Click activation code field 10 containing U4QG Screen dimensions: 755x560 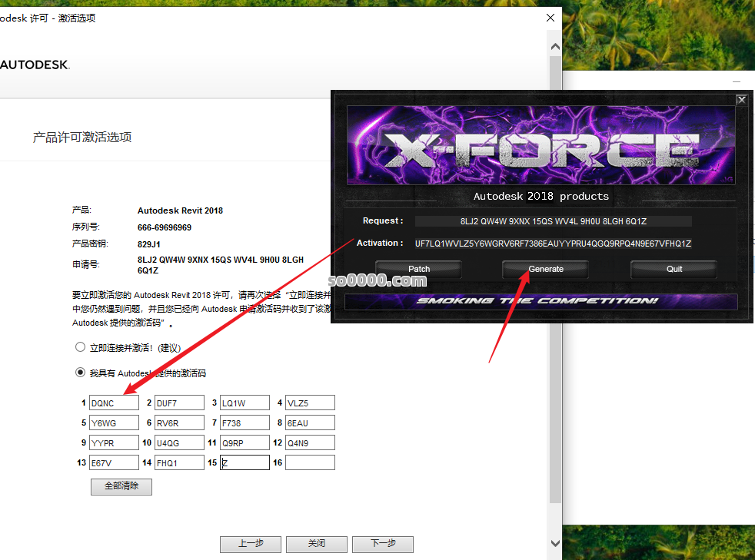pyautogui.click(x=180, y=442)
